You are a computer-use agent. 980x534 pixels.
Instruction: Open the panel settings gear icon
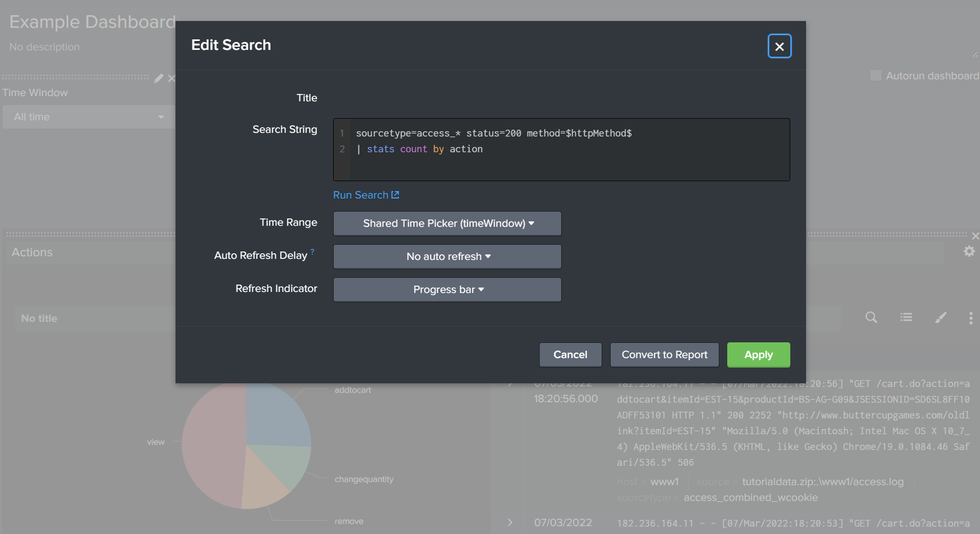pyautogui.click(x=969, y=252)
